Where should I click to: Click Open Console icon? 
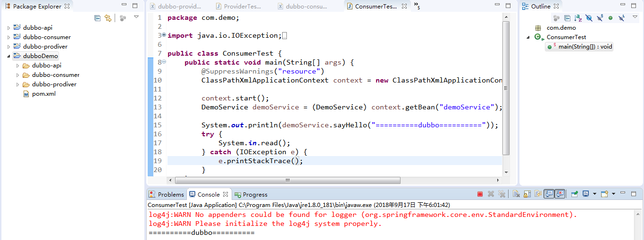[604, 194]
